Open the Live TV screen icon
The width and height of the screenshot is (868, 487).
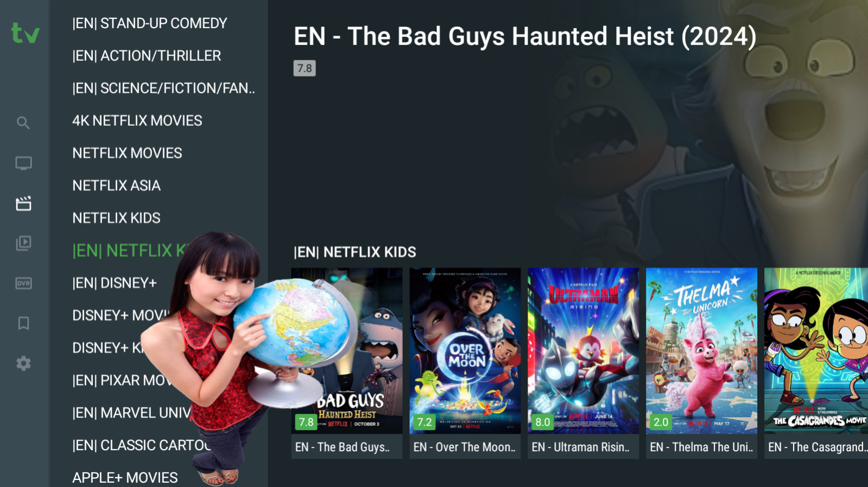[23, 163]
